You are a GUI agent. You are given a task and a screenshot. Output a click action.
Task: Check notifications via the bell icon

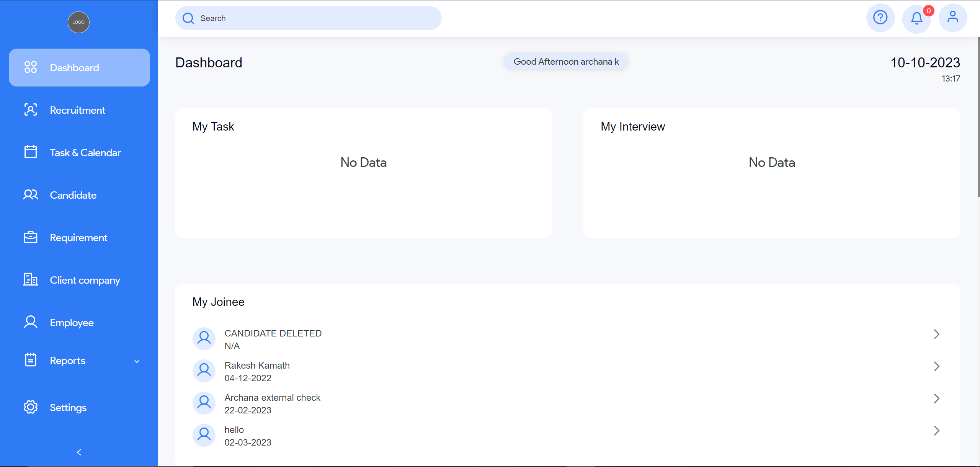pyautogui.click(x=917, y=18)
